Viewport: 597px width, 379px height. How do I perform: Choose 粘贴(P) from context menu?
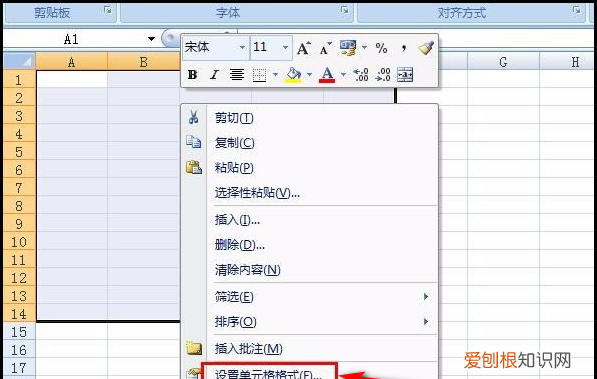coord(234,168)
